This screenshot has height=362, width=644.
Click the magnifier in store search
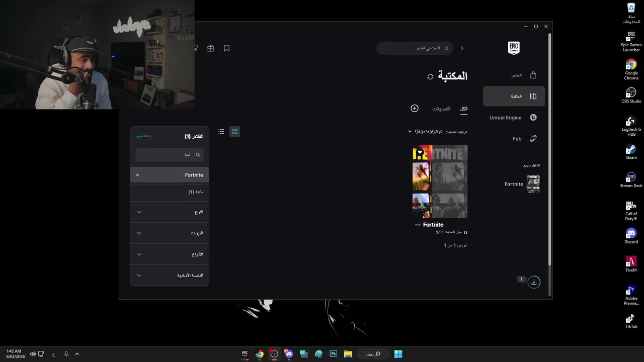coord(446,48)
